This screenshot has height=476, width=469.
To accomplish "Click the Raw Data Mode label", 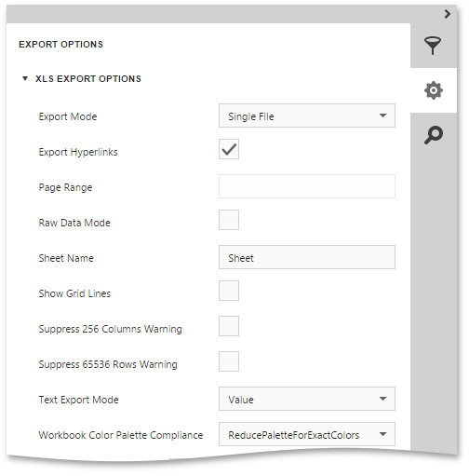I will click(x=74, y=223).
